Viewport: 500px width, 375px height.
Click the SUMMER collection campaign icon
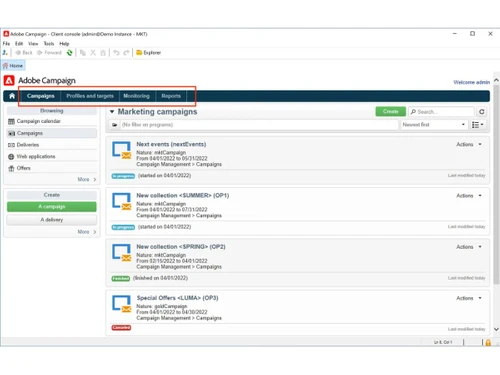point(121,202)
